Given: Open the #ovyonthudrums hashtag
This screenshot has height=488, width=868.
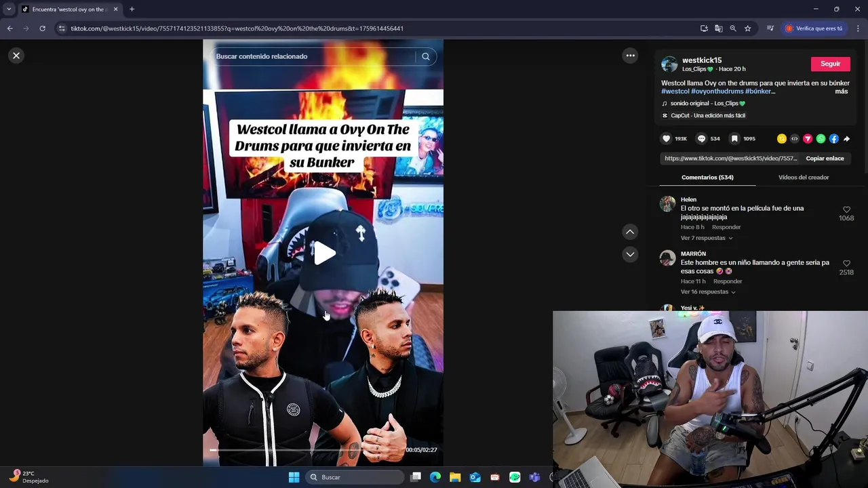Looking at the screenshot, I should tap(717, 91).
